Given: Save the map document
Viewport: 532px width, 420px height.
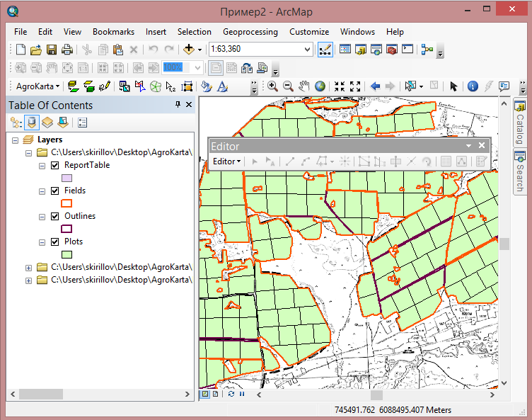Looking at the screenshot, I should coord(52,50).
